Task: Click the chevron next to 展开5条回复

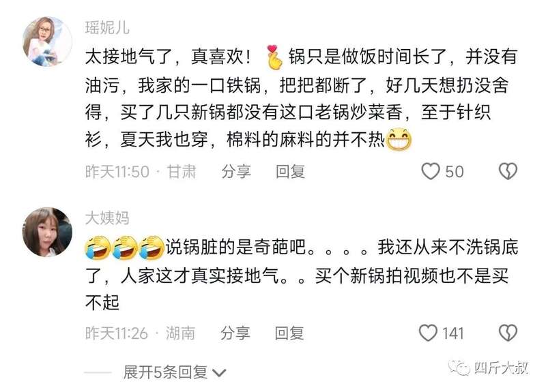Action: [x=219, y=374]
